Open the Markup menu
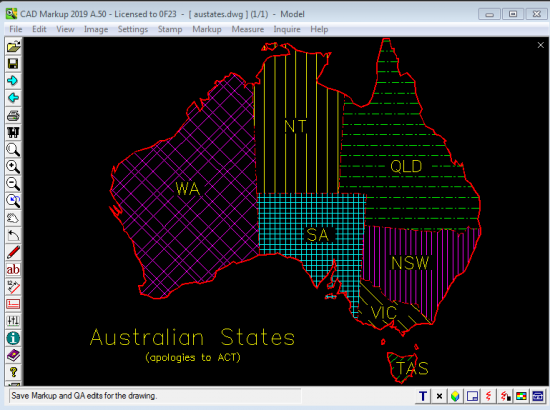 click(207, 29)
